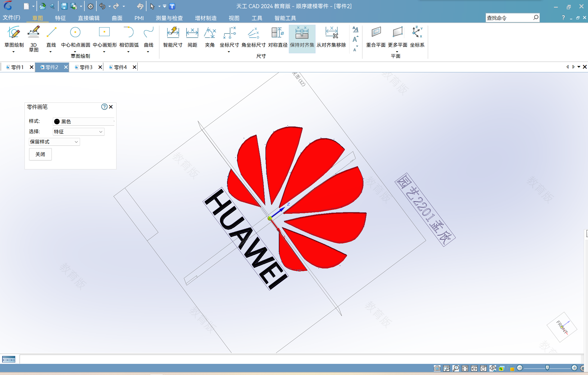
Task: Select the 直线 line tool
Action: click(x=51, y=37)
